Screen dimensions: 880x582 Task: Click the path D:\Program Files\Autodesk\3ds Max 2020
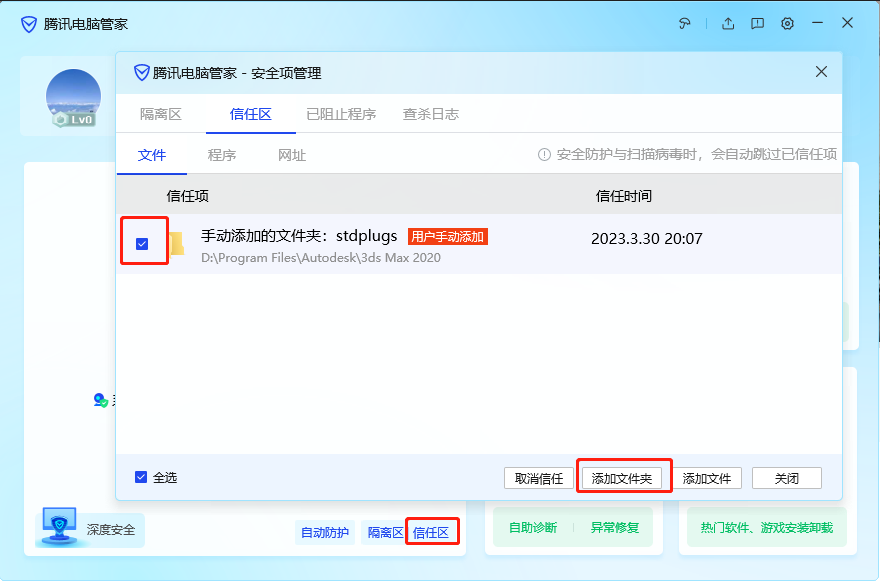(320, 258)
